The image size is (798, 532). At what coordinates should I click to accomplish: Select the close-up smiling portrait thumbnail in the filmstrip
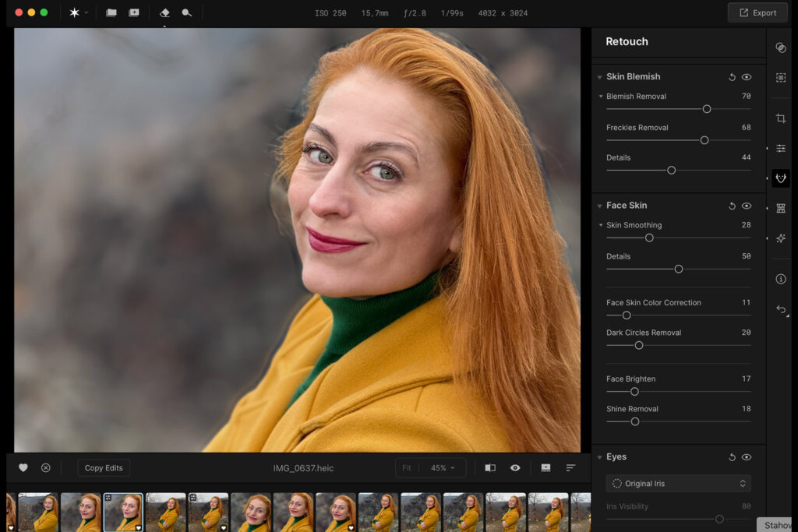(251, 512)
